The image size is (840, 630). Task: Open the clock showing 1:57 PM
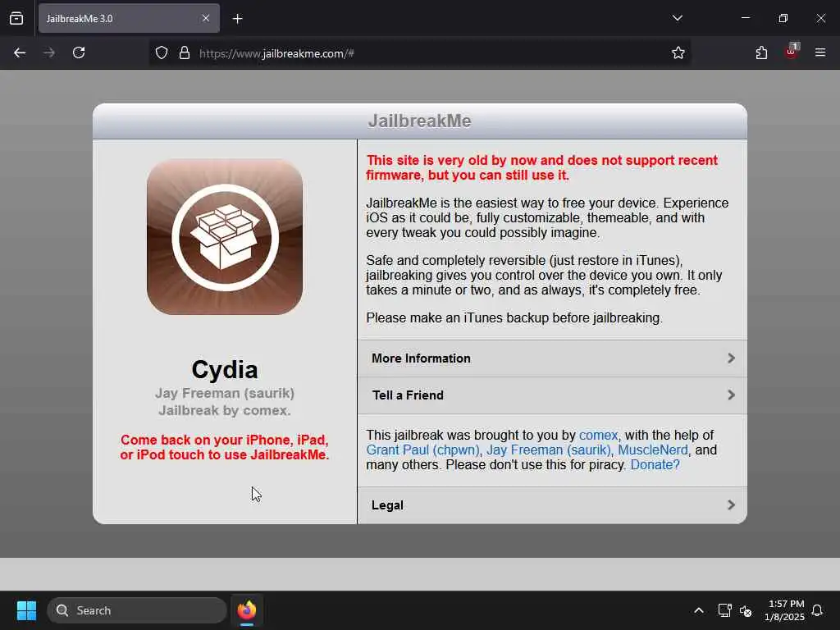[784, 610]
